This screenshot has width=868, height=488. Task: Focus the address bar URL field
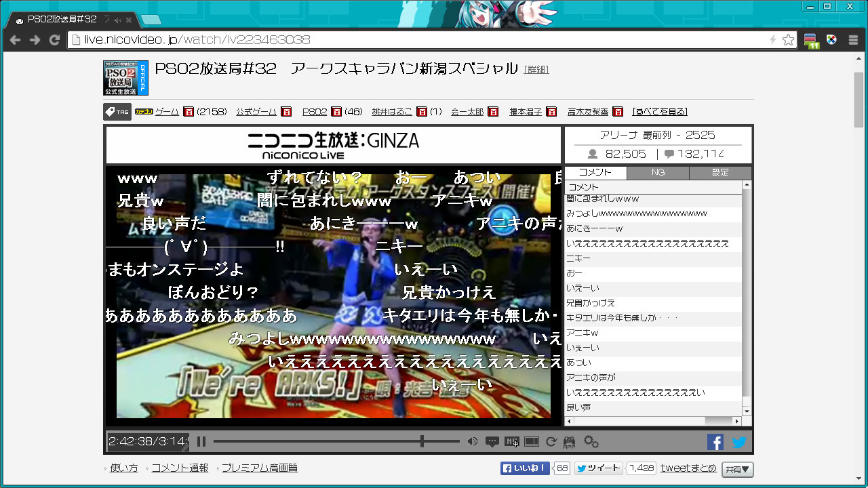click(420, 40)
